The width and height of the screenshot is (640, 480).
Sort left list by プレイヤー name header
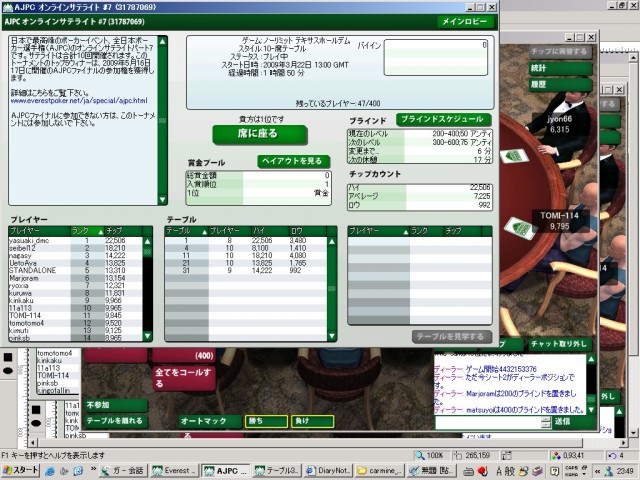pyautogui.click(x=40, y=231)
